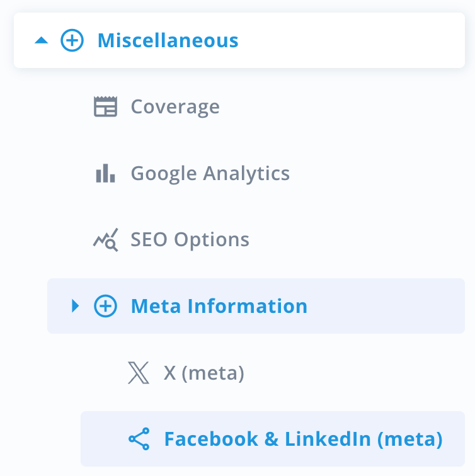The width and height of the screenshot is (475, 476).
Task: Click empty space right of Miscellaneous header
Action: click(353, 41)
